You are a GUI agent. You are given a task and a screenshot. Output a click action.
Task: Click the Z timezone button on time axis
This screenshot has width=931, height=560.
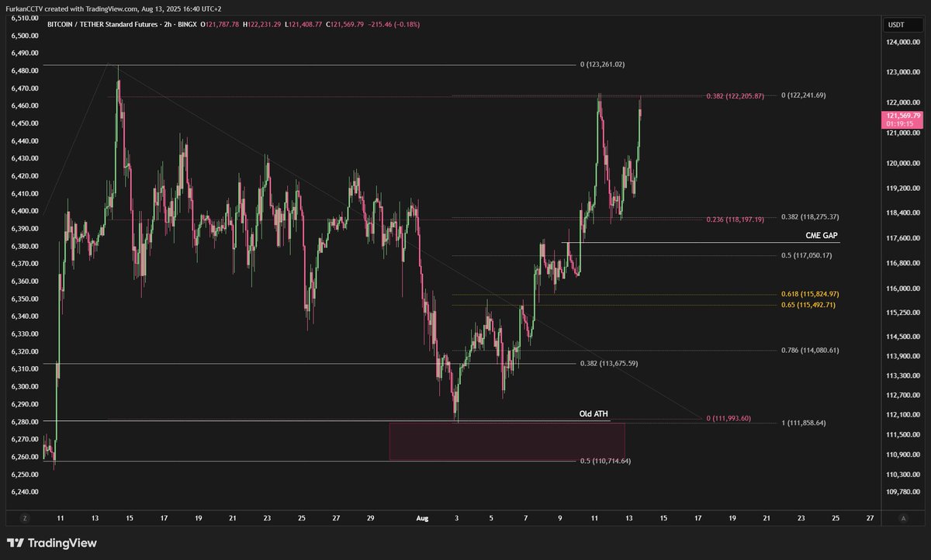25,517
